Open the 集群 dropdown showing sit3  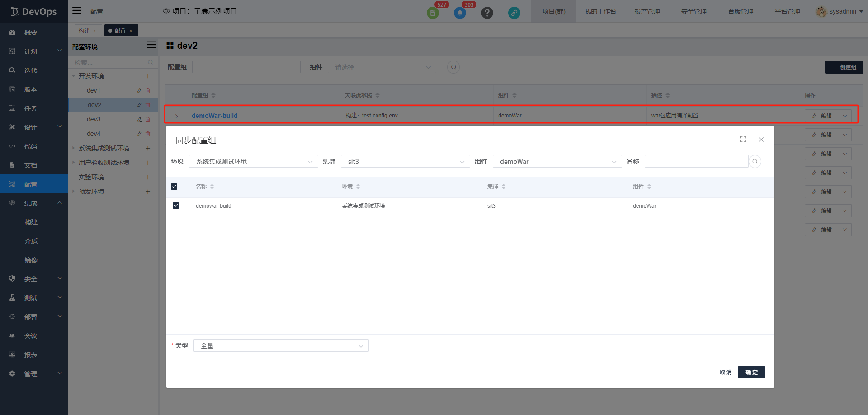405,162
